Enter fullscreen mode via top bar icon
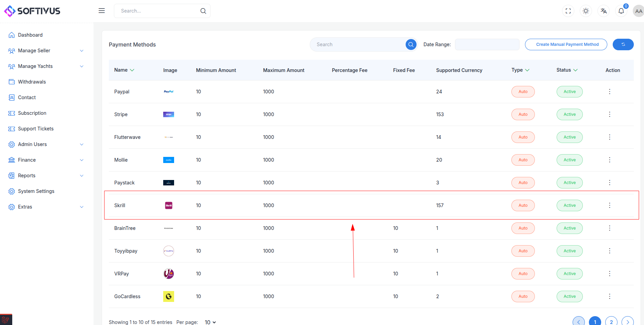 [x=568, y=11]
